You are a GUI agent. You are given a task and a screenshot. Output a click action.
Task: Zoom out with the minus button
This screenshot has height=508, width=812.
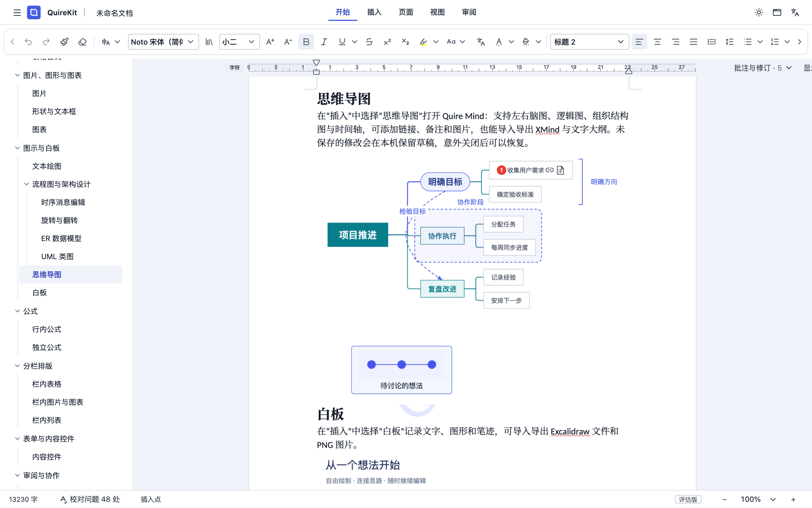[724, 499]
